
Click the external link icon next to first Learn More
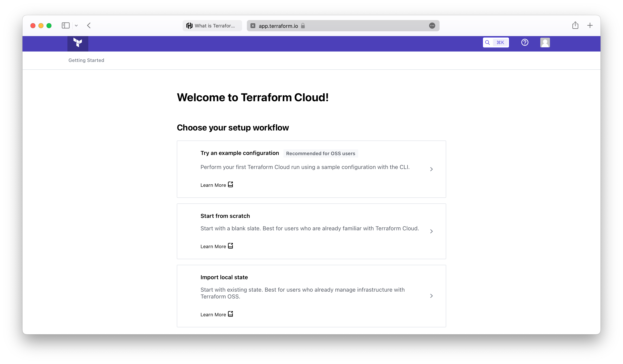click(230, 184)
